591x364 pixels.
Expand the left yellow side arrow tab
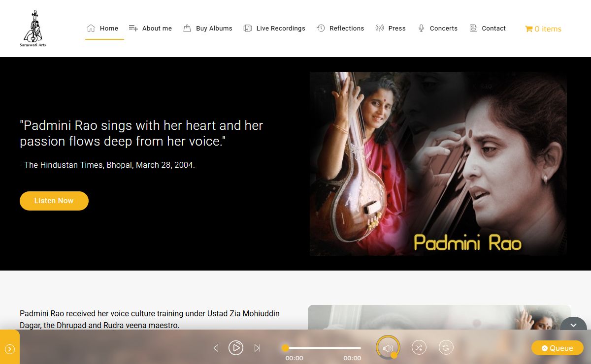pos(10,349)
